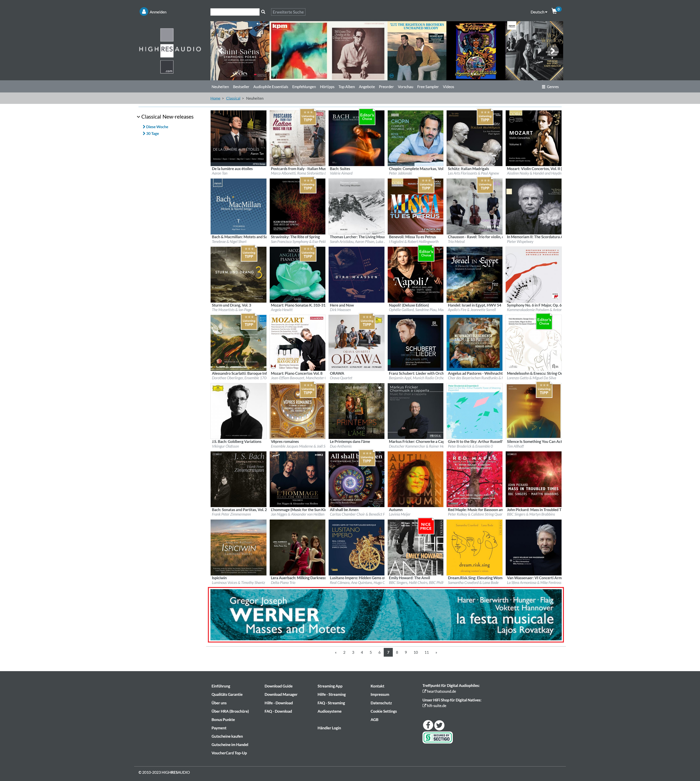Click the Erweiterte Suche button
The height and width of the screenshot is (781, 700).
288,12
